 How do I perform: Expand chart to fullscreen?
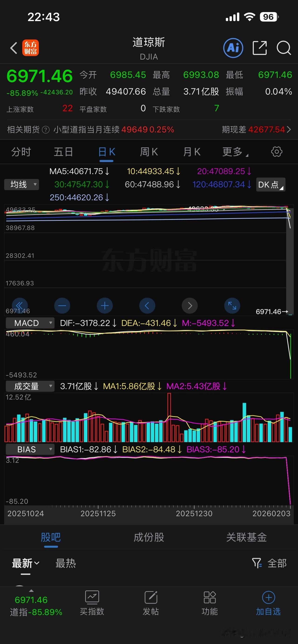click(x=232, y=306)
